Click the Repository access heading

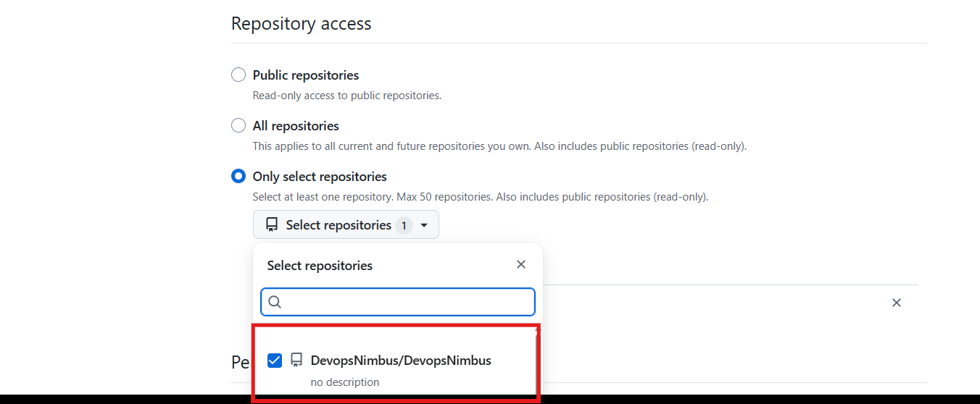(302, 23)
